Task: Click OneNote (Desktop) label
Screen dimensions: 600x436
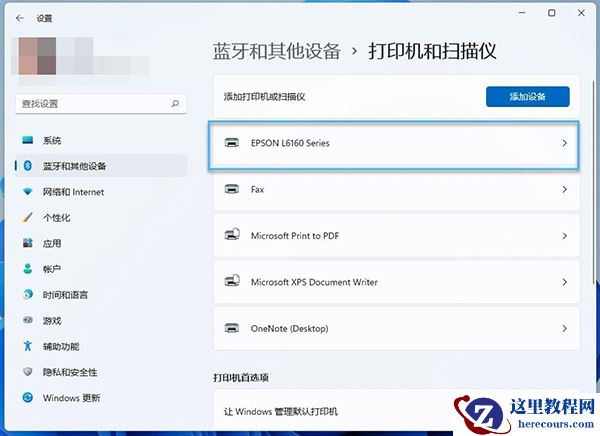Action: click(x=290, y=328)
